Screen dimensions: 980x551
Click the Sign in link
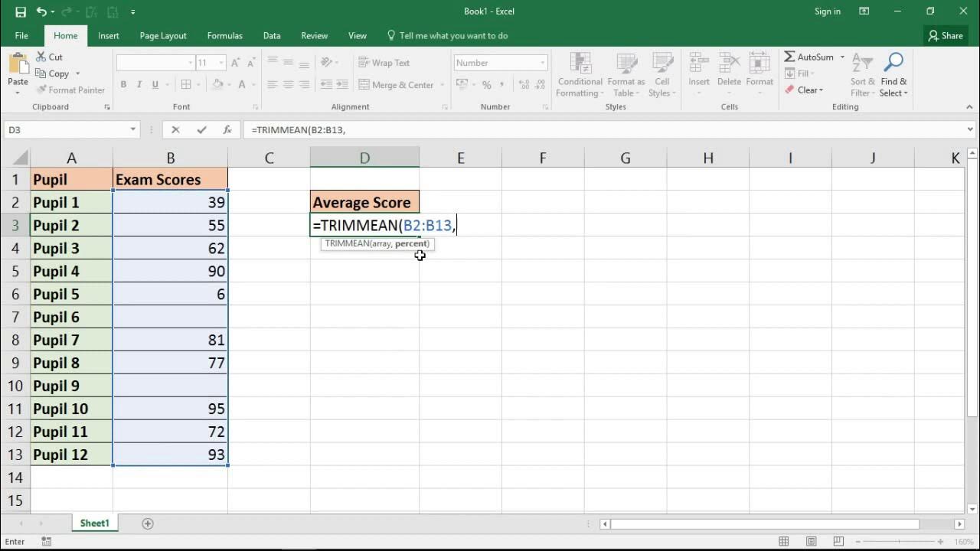(827, 11)
